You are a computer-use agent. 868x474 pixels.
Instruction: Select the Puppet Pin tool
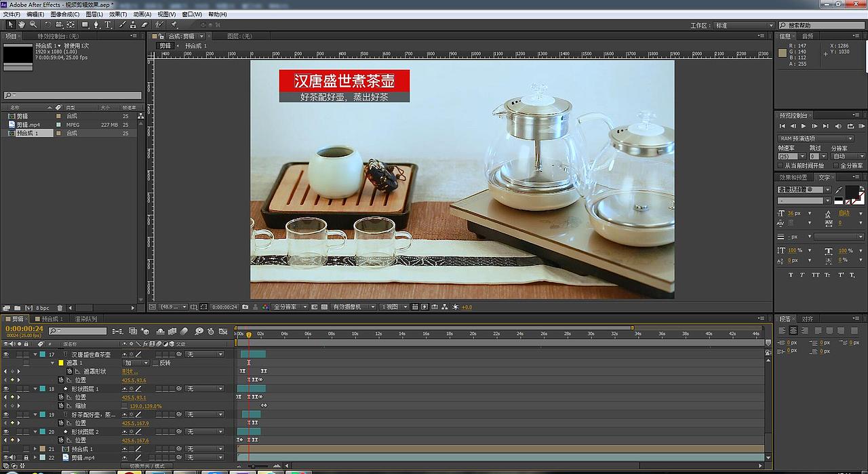[x=174, y=24]
